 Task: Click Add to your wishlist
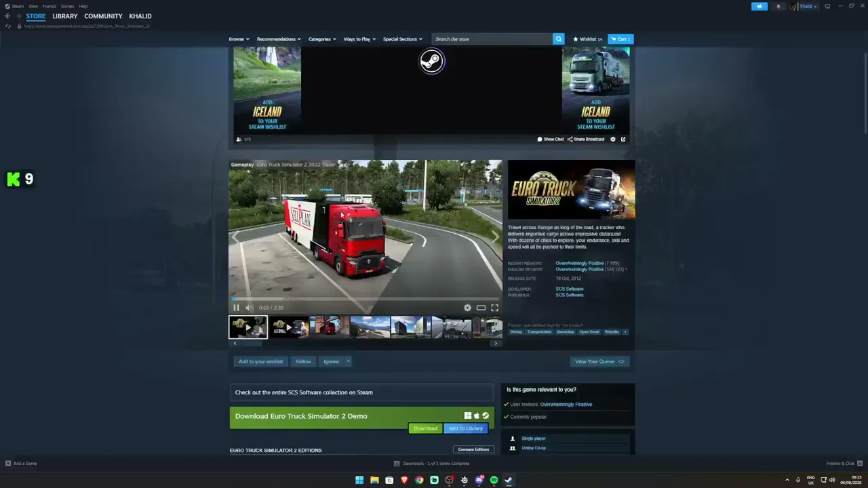pos(261,361)
